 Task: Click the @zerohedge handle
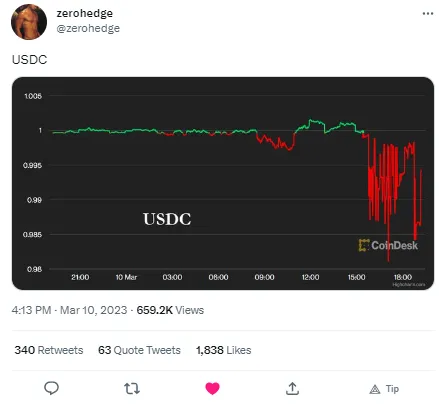tap(88, 28)
